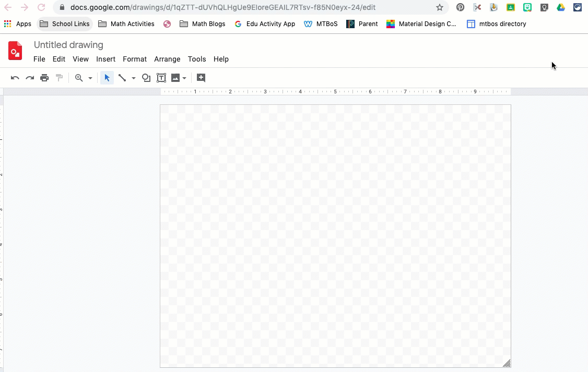Screen dimensions: 588x372
Task: Expand the Zoom dropdown arrow
Action: tap(90, 78)
